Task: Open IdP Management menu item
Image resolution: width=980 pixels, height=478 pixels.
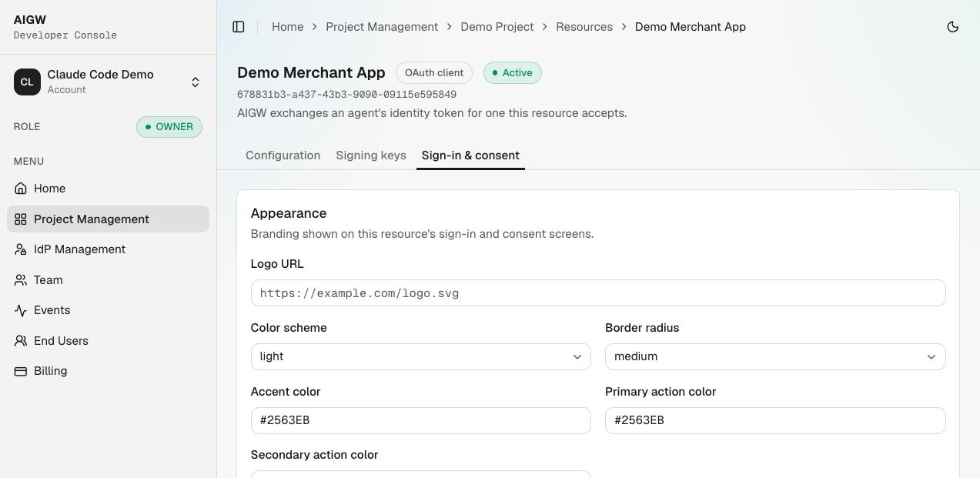Action: click(108, 249)
